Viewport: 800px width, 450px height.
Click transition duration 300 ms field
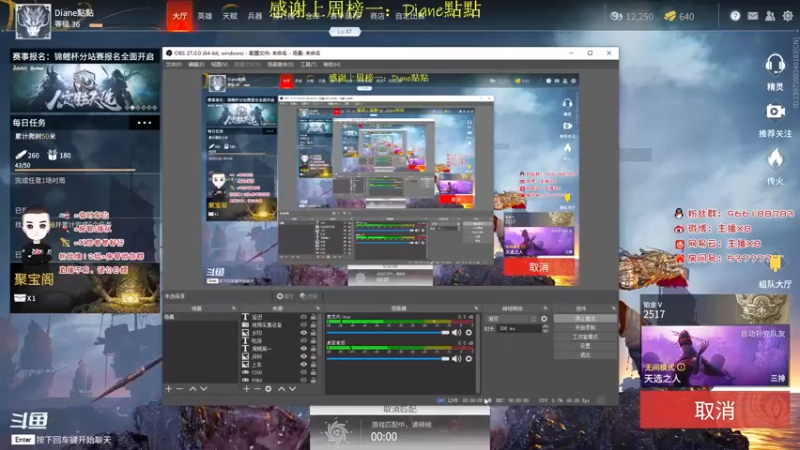pyautogui.click(x=519, y=329)
